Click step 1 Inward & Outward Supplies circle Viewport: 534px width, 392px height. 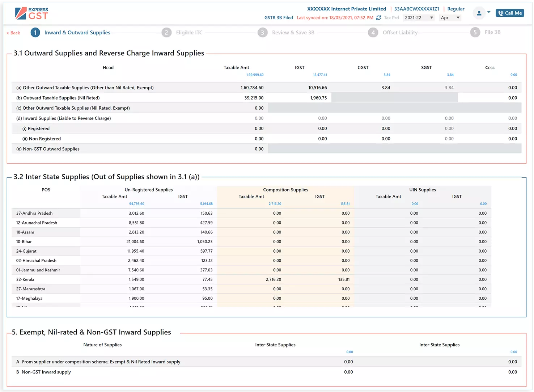(35, 32)
